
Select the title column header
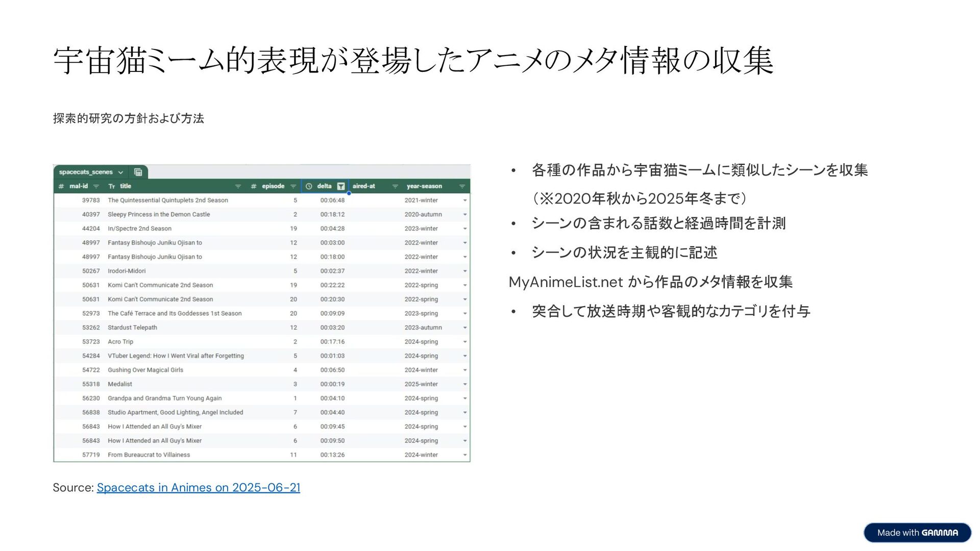click(x=126, y=186)
